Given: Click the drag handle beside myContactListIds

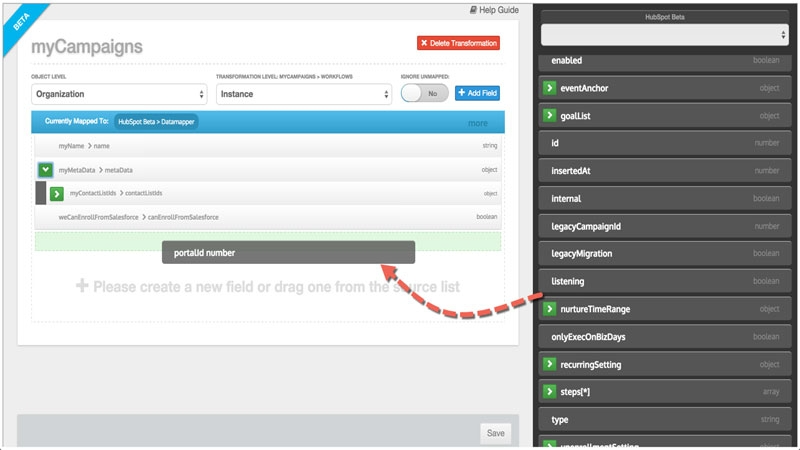Looking at the screenshot, I should pos(41,193).
